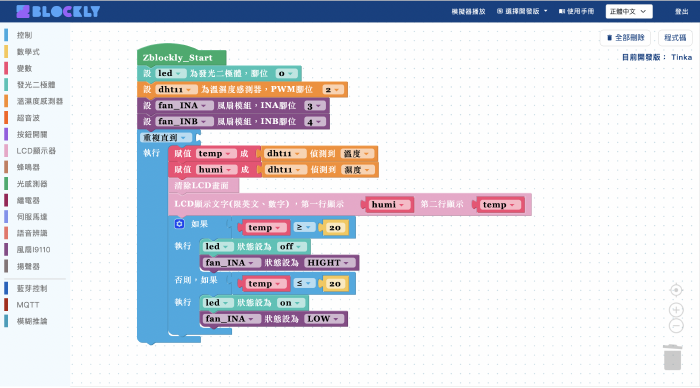This screenshot has height=388, width=700.
Task: Open the LCD顯示器 block category
Action: point(36,151)
